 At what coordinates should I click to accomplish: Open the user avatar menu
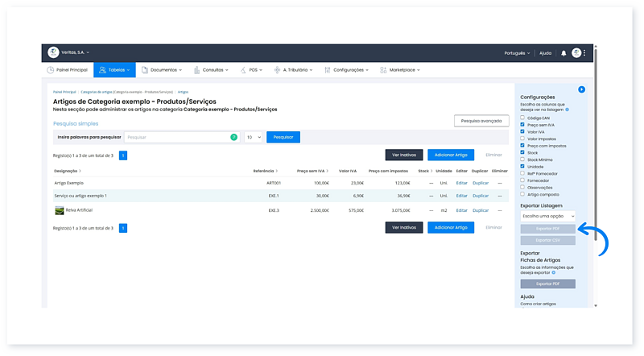[x=576, y=53]
